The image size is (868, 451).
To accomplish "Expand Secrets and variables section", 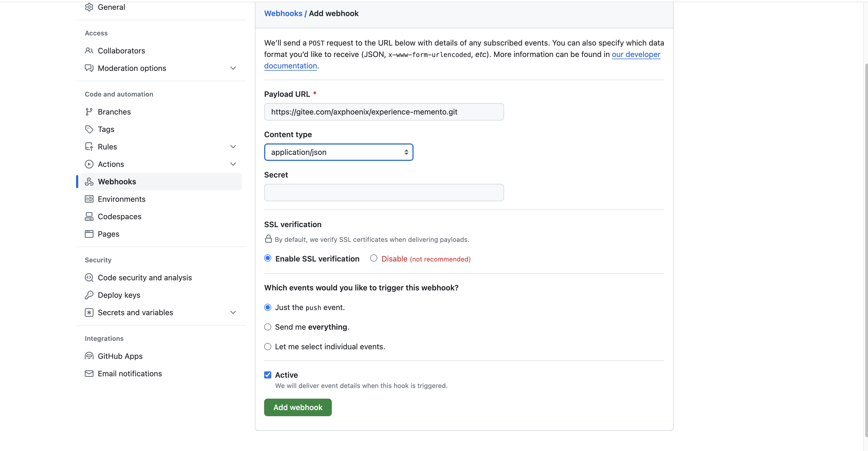I will pyautogui.click(x=233, y=312).
